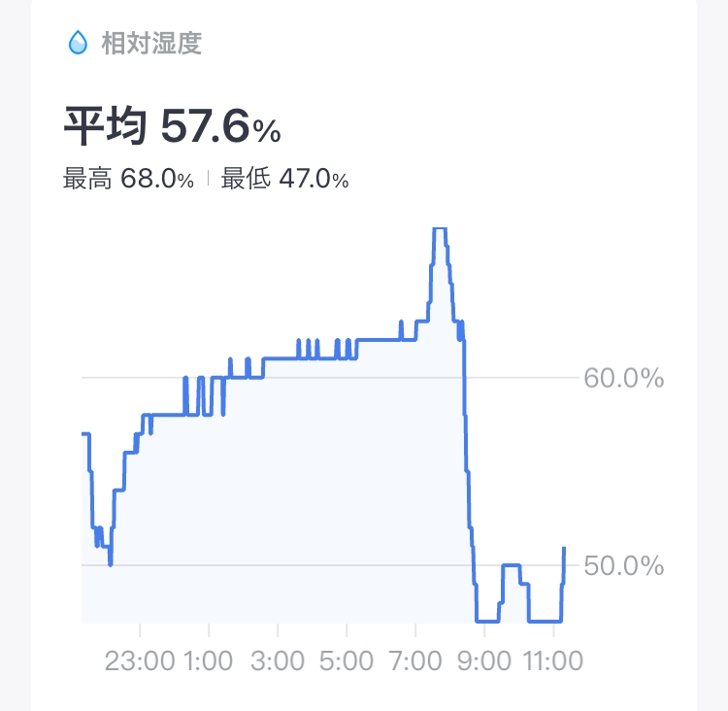Click the water droplet humidity icon
Screen dimensions: 728x711
77,43
